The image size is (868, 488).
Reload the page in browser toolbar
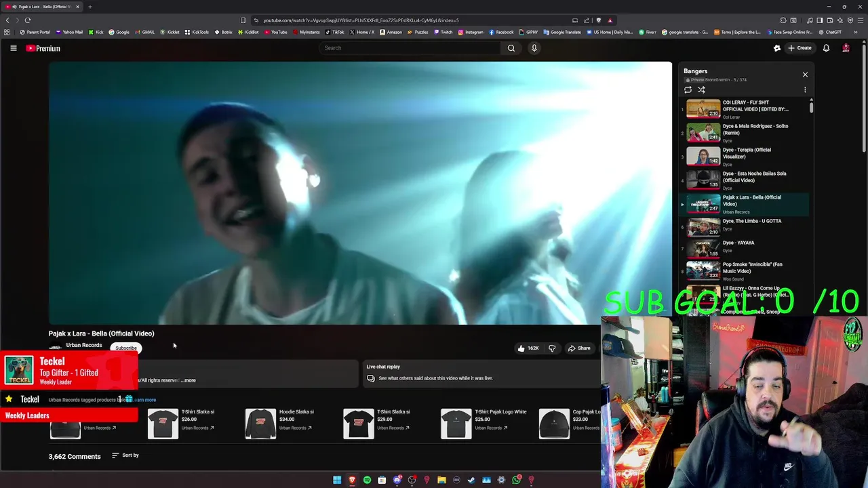pyautogui.click(x=28, y=20)
